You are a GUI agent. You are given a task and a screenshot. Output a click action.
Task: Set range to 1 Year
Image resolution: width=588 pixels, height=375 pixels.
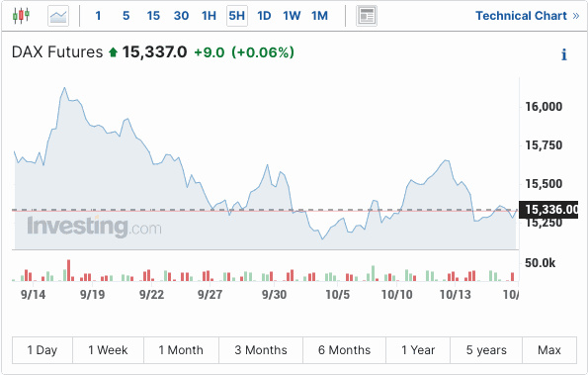point(418,350)
